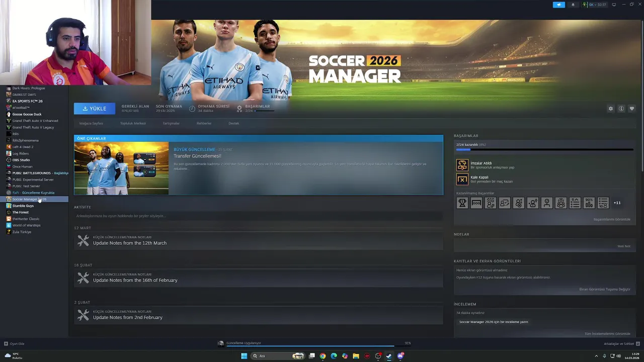Image resolution: width=644 pixels, height=362 pixels.
Task: Open the notifications bell icon
Action: point(573,5)
